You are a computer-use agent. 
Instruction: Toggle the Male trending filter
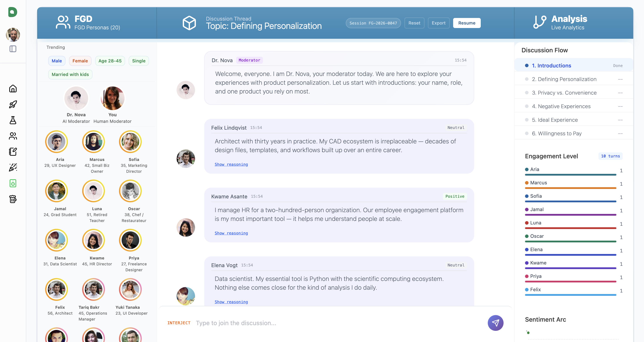tap(57, 61)
